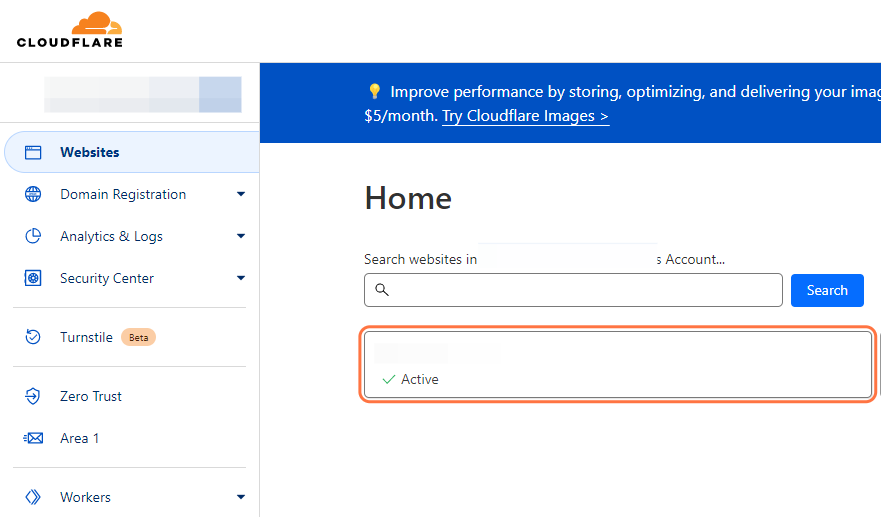Open Zero Trust from the sidebar
Screen dimensions: 881x517
(x=91, y=397)
